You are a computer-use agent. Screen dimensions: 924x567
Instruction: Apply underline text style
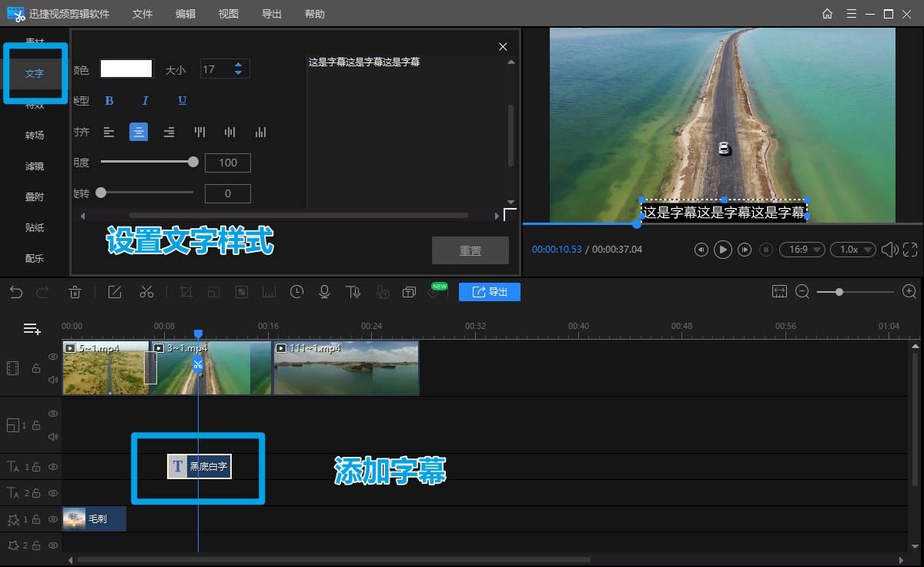(182, 101)
